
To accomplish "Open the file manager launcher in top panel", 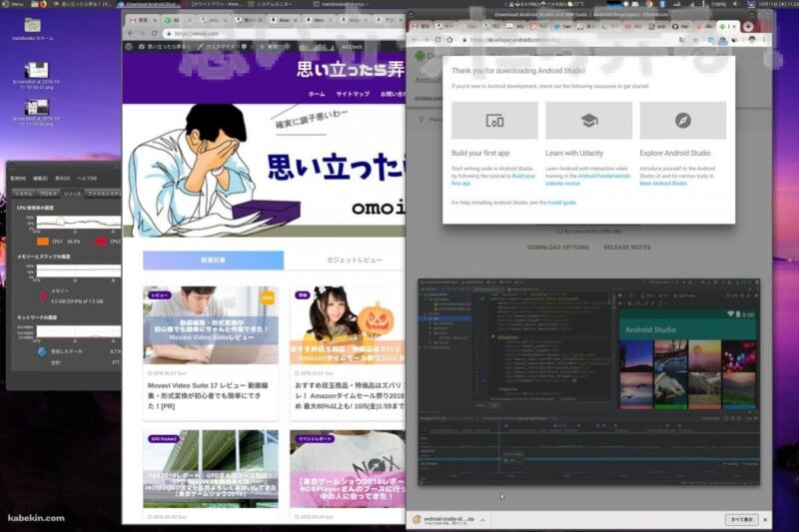I will [x=34, y=4].
